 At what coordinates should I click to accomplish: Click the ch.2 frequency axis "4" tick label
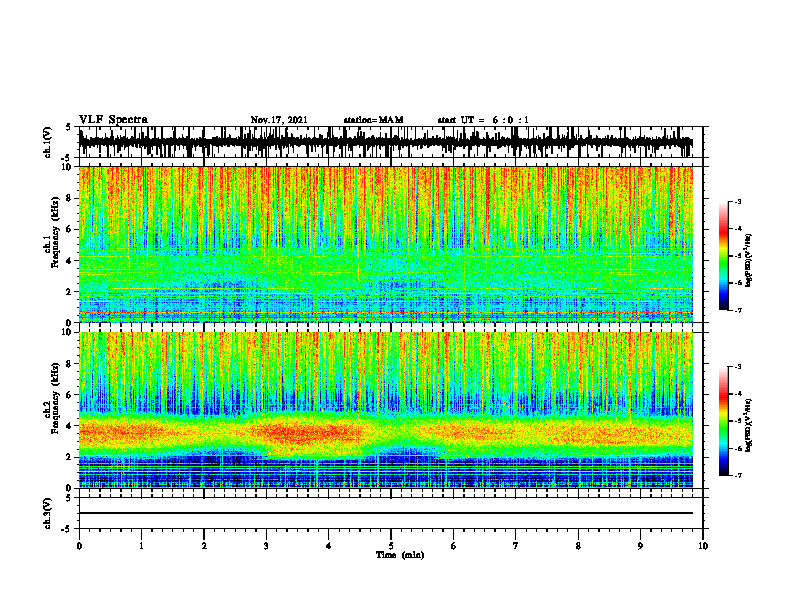click(70, 426)
